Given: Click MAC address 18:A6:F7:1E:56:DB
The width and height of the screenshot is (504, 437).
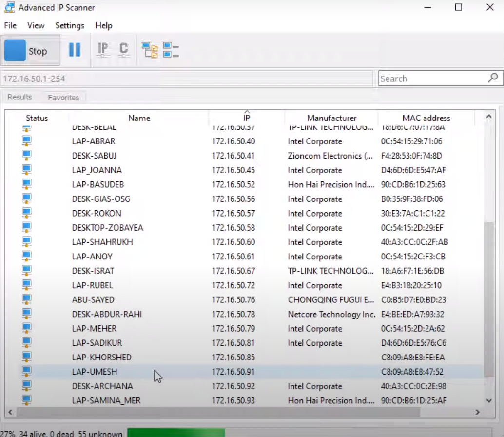Looking at the screenshot, I should click(412, 271).
